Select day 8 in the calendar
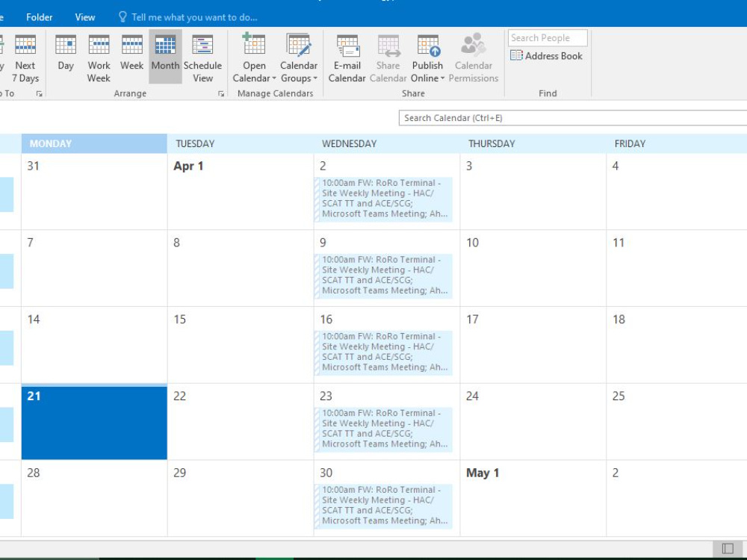Screen dimensions: 747x560 tap(241, 268)
